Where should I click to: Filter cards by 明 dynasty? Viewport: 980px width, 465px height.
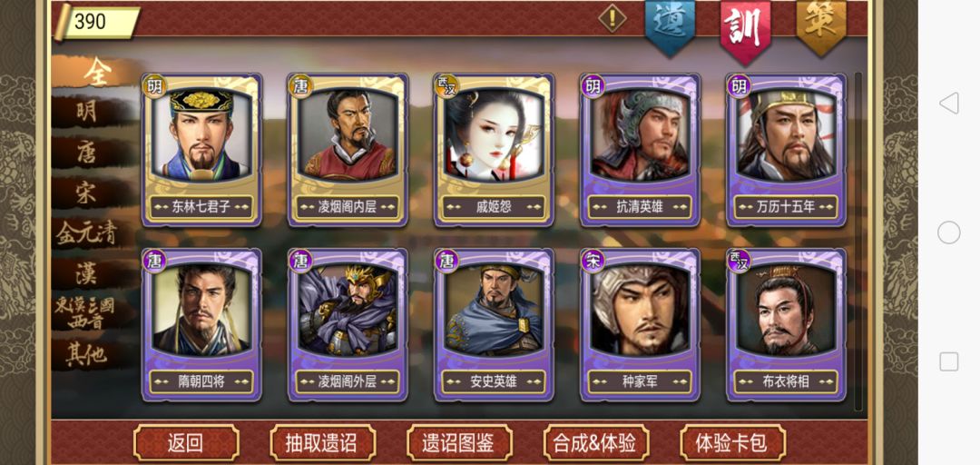pos(87,113)
